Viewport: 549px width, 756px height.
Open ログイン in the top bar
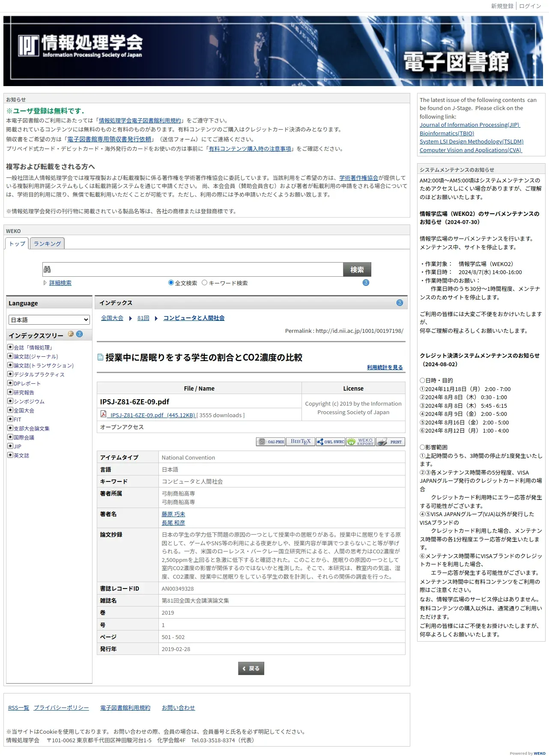coord(530,6)
